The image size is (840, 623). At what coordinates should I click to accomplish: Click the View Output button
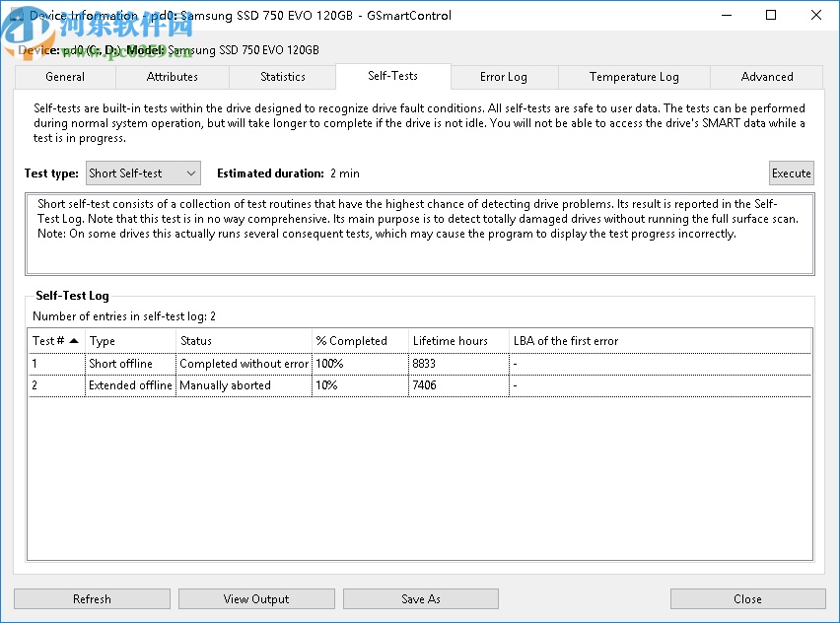click(x=256, y=599)
